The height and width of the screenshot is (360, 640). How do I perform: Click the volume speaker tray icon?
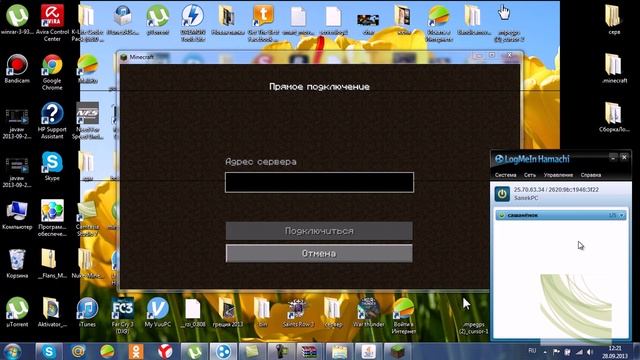pyautogui.click(x=590, y=352)
